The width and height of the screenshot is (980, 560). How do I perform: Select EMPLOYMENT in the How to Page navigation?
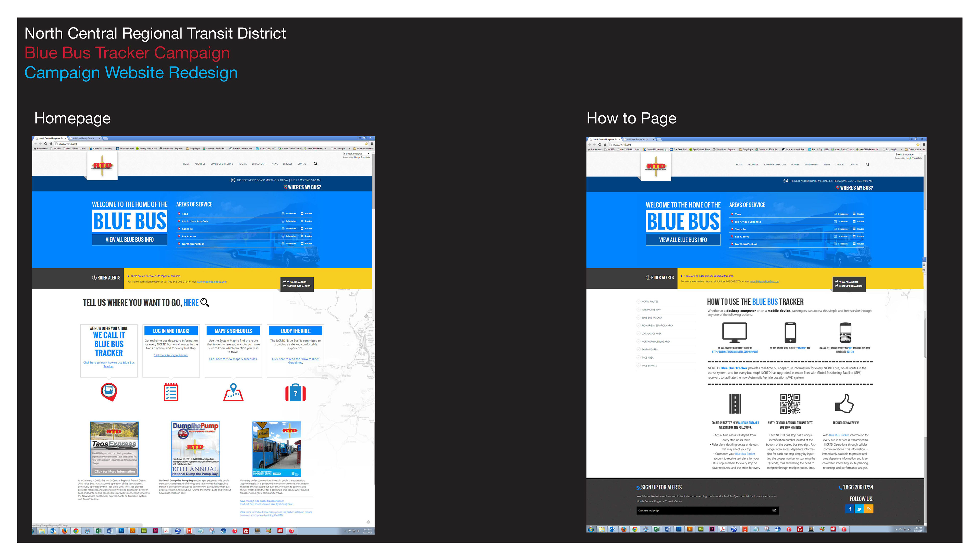(811, 165)
